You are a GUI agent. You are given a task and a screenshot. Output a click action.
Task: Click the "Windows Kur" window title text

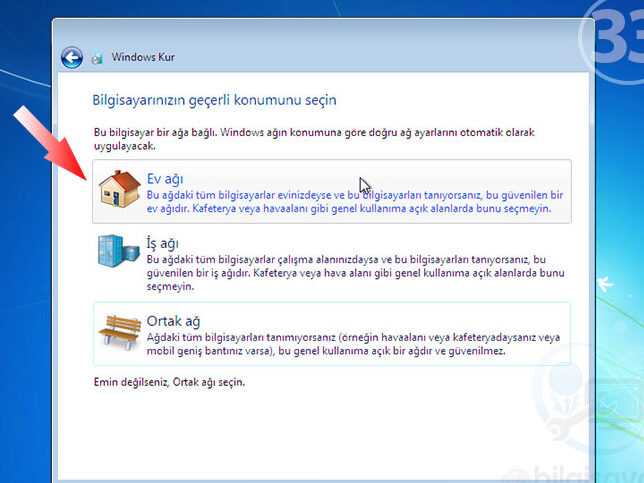(143, 57)
